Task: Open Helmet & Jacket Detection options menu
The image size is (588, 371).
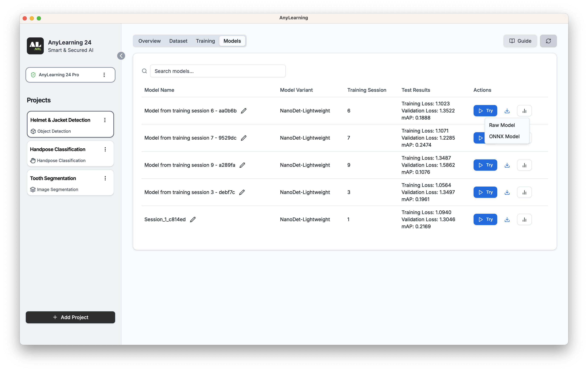Action: pyautogui.click(x=105, y=120)
